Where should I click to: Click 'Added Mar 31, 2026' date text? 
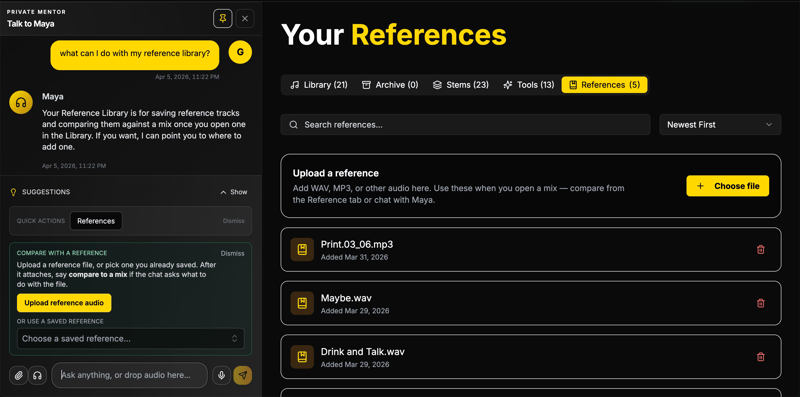point(355,257)
